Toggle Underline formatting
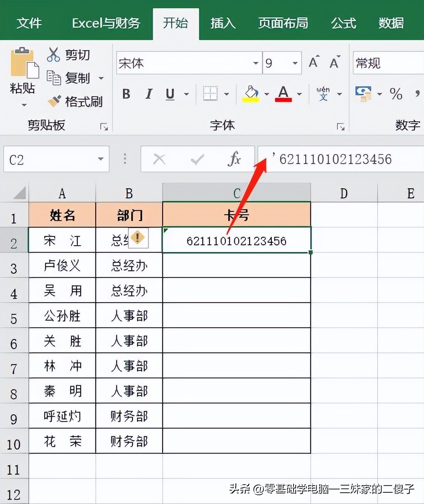This screenshot has width=424, height=504. pos(169,94)
